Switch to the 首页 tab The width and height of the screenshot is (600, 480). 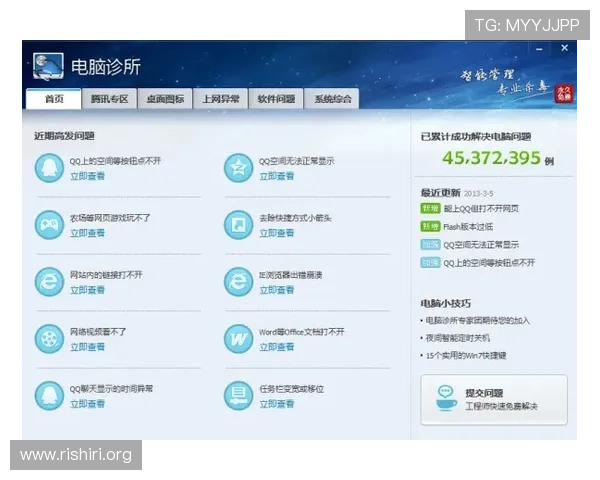click(54, 99)
